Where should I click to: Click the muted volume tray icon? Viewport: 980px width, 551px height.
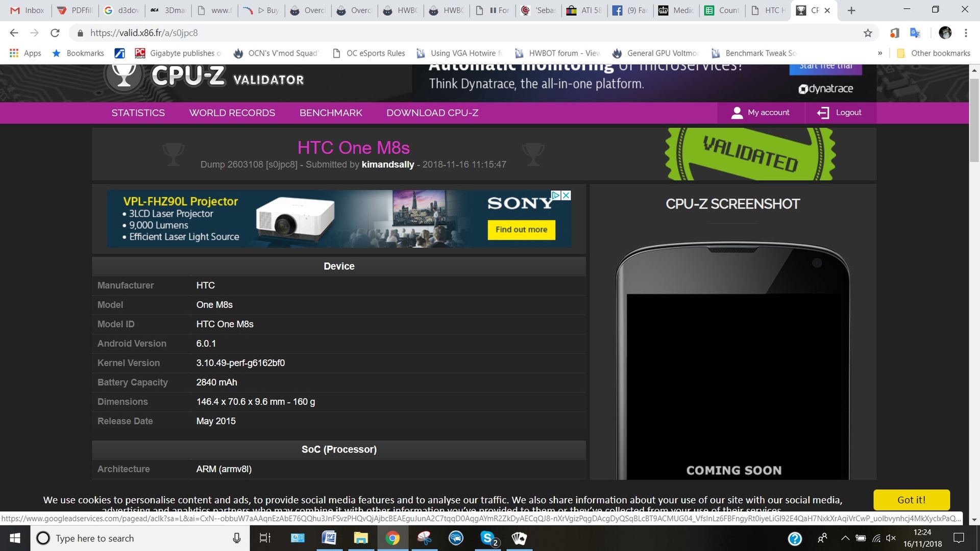pos(891,538)
